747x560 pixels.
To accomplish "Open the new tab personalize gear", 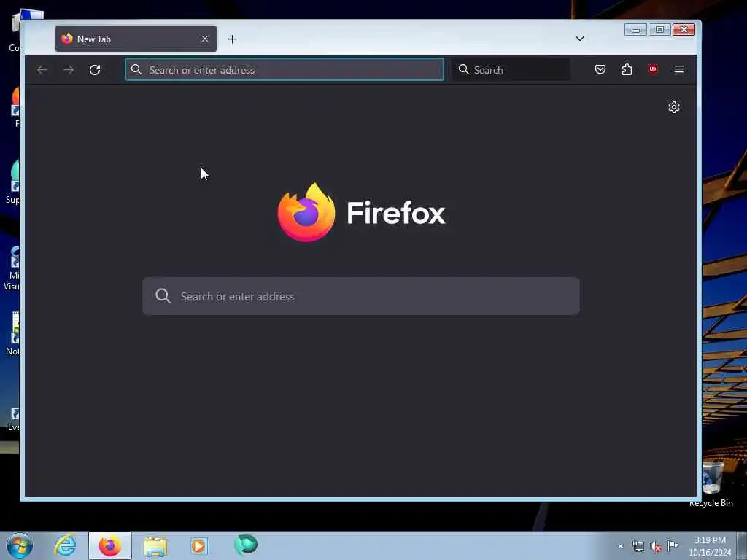I will coord(673,107).
